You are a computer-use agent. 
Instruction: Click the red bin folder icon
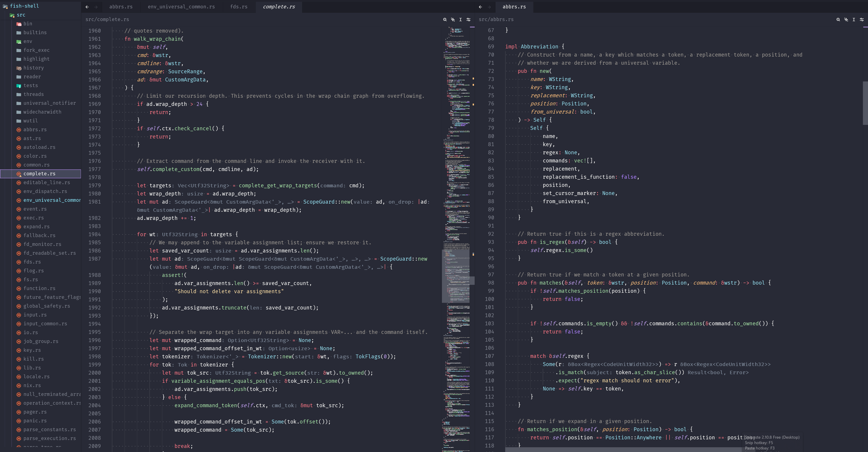tap(19, 24)
